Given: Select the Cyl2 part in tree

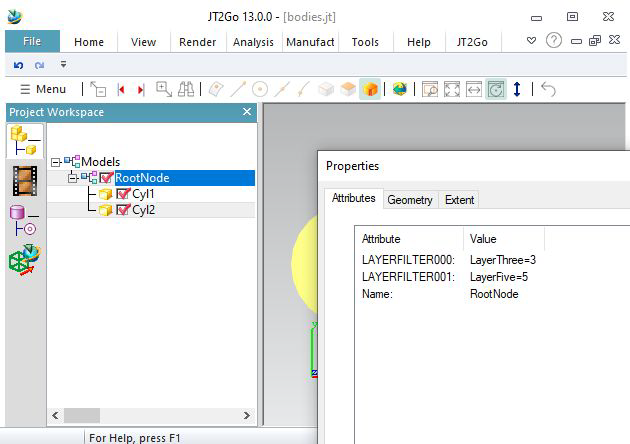Looking at the screenshot, I should [143, 210].
